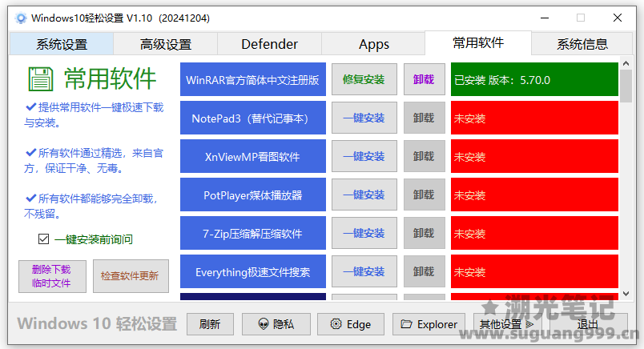Click 一键安装 for Everything
Viewport: 644px width, 349px height.
point(364,271)
